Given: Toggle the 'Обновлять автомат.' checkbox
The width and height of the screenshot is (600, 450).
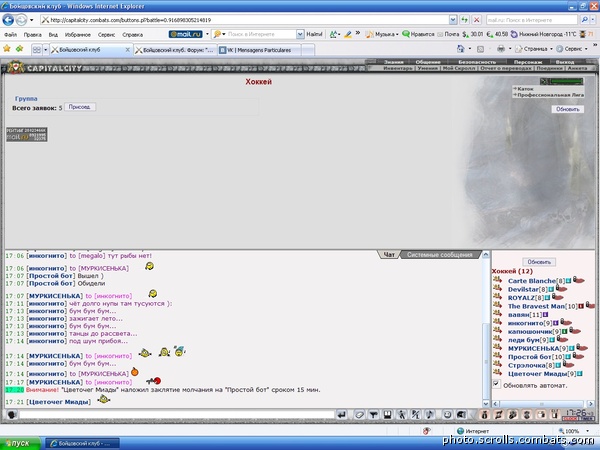Looking at the screenshot, I should coord(496,384).
